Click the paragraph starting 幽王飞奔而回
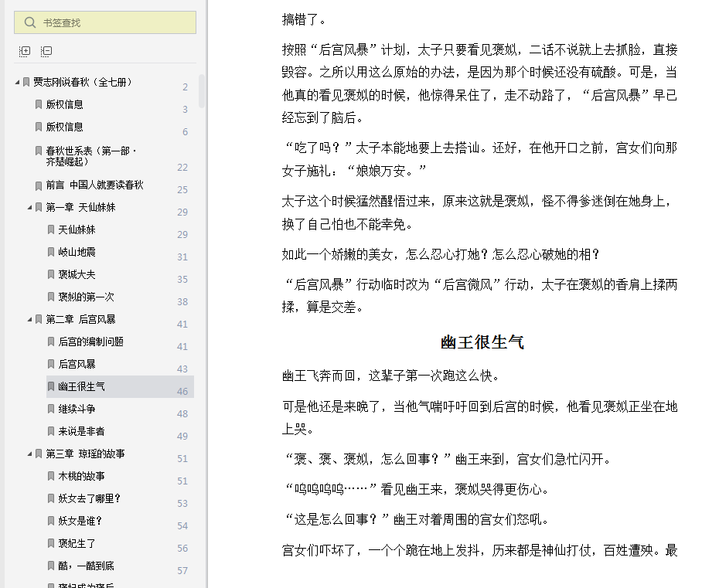 [x=390, y=376]
